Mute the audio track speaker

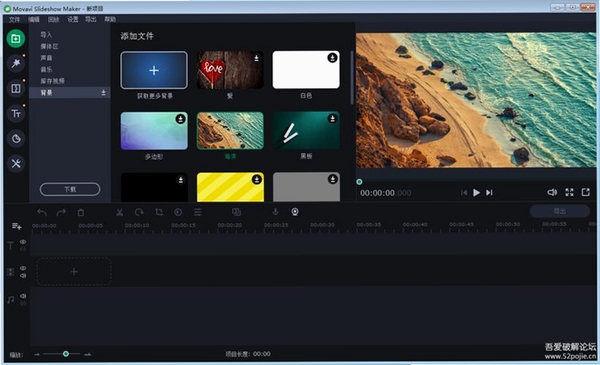coord(23,296)
